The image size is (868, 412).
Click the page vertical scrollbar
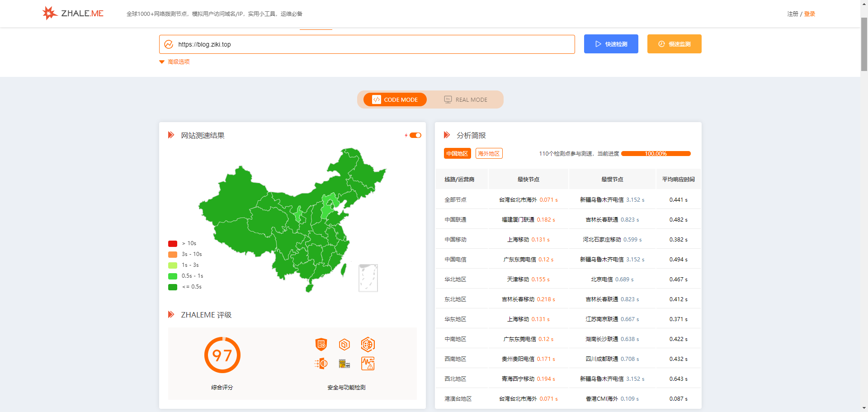coord(864,45)
